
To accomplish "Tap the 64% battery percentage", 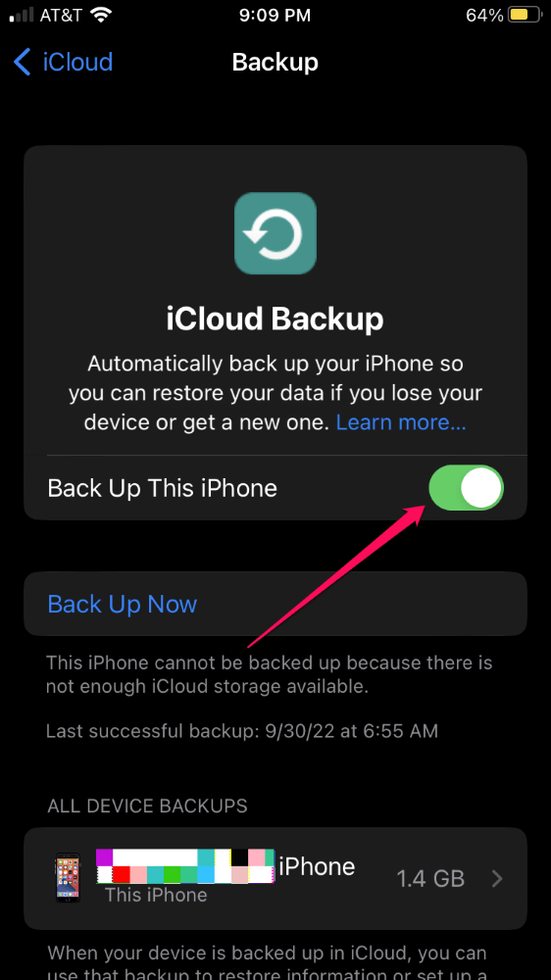I will click(x=484, y=15).
